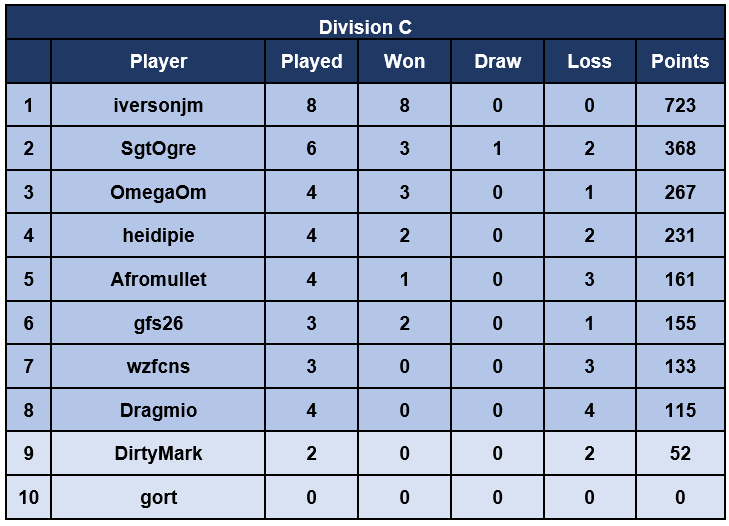
Task: Click on player Dragmio
Action: click(158, 410)
